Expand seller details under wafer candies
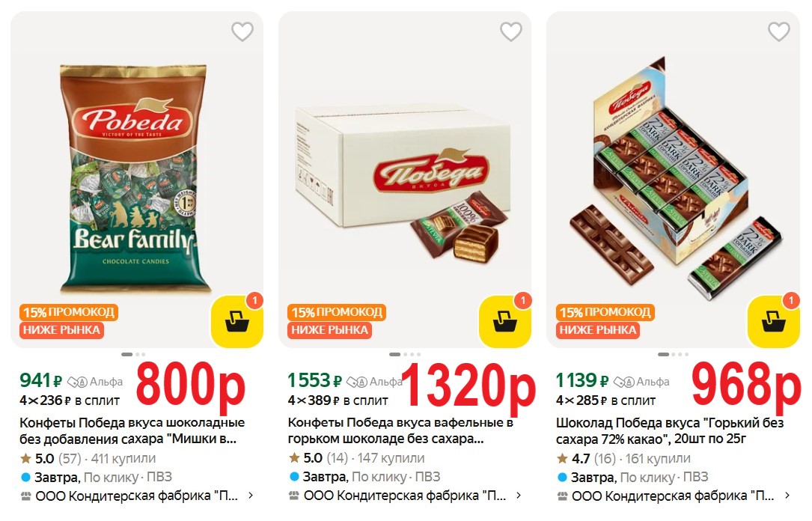 point(519,496)
